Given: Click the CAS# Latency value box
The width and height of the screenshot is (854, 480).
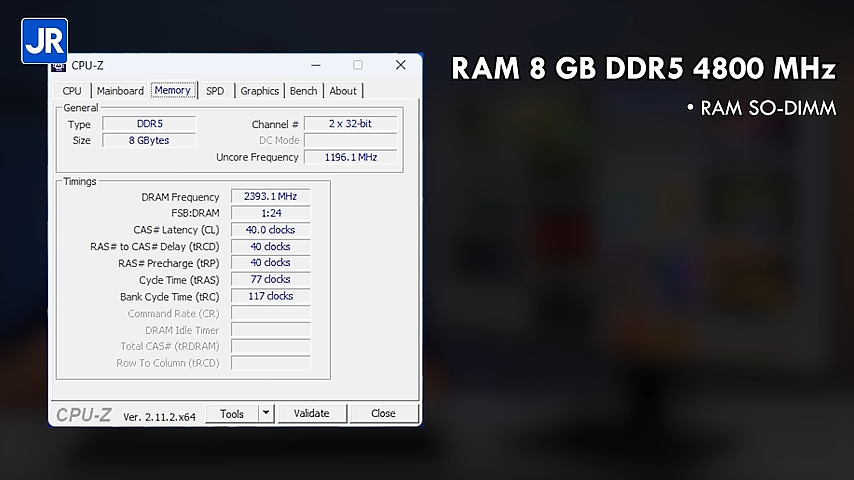Looking at the screenshot, I should [270, 230].
